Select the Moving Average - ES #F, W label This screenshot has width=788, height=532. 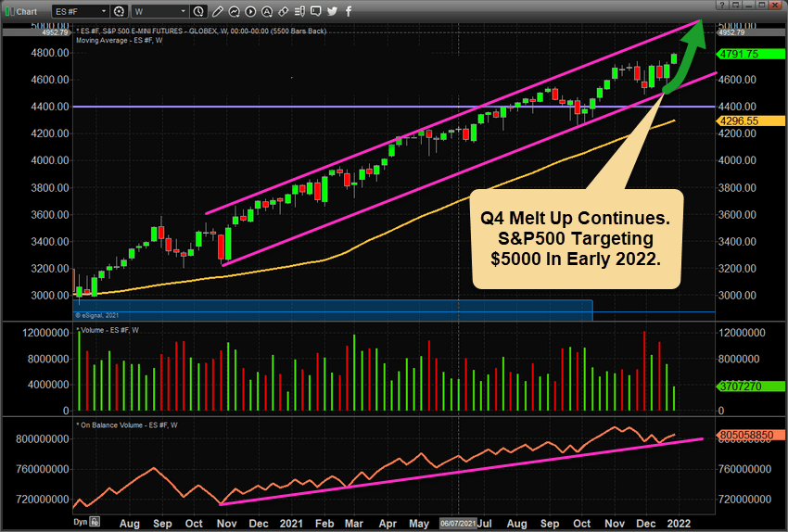119,40
